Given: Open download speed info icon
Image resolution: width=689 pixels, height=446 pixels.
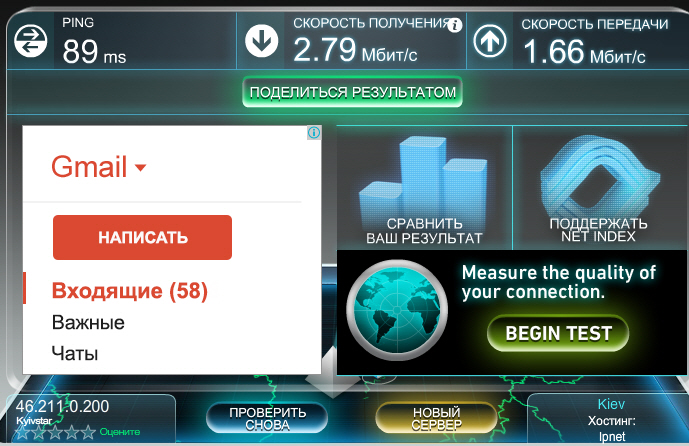Looking at the screenshot, I should (x=455, y=25).
